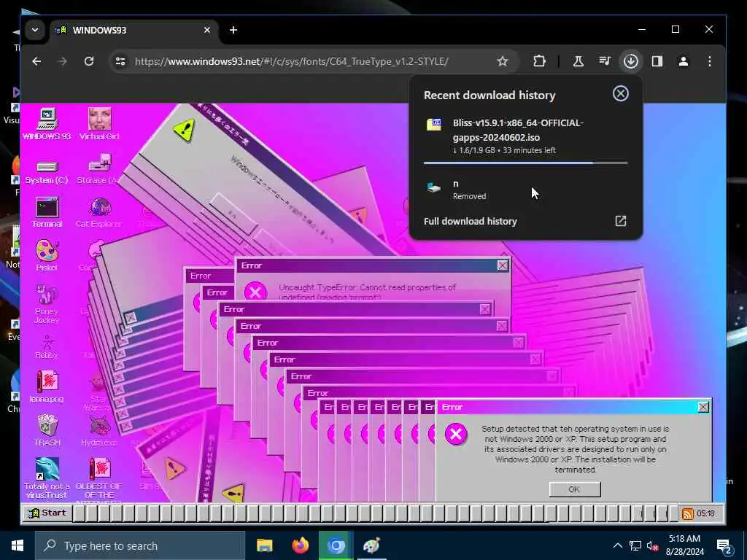Click the site information icon in address bar
Image resolution: width=747 pixels, height=560 pixels.
[x=120, y=61]
